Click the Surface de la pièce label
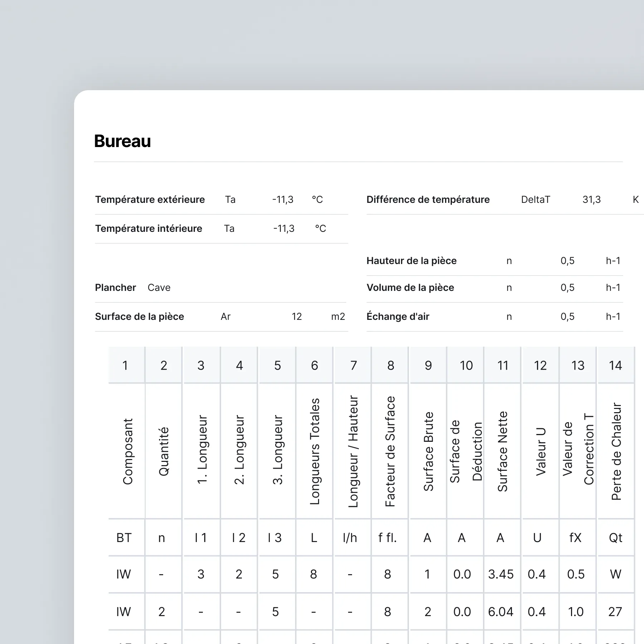The image size is (644, 644). coord(140,316)
